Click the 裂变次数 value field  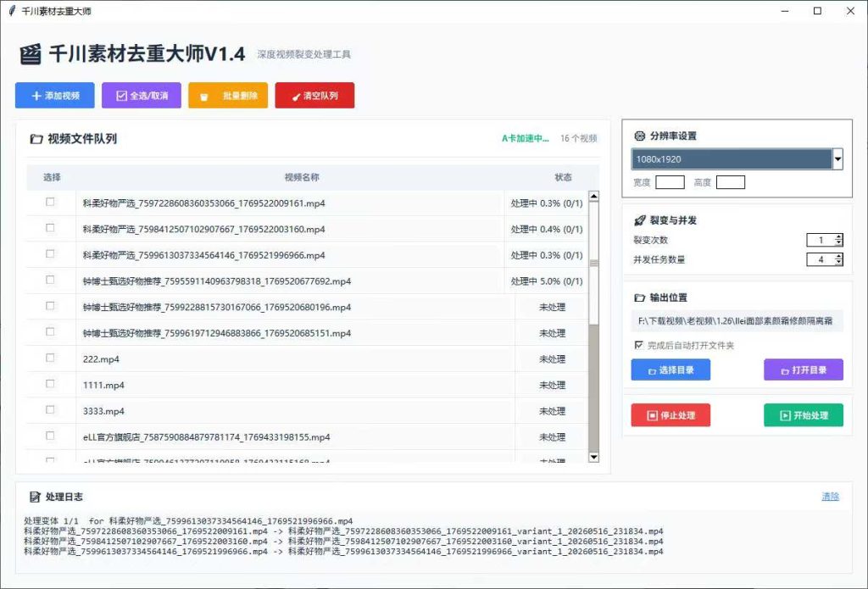click(821, 240)
